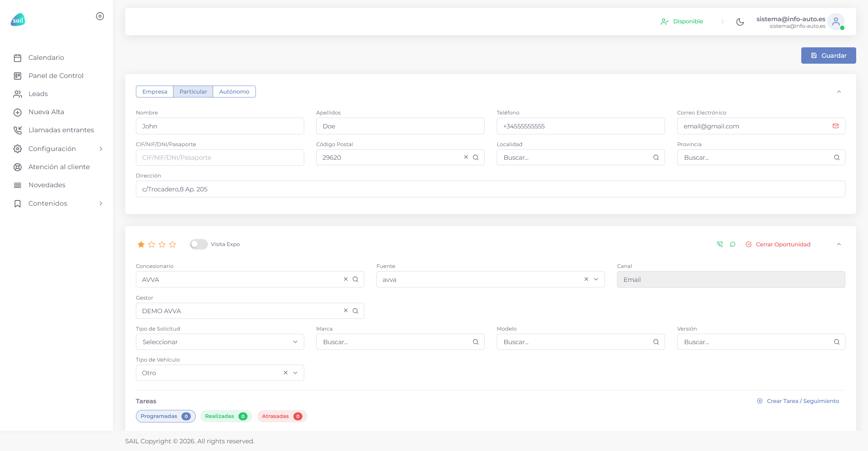Screen dimensions: 868x451
Task: Open the user avatar menu
Action: coord(836,22)
